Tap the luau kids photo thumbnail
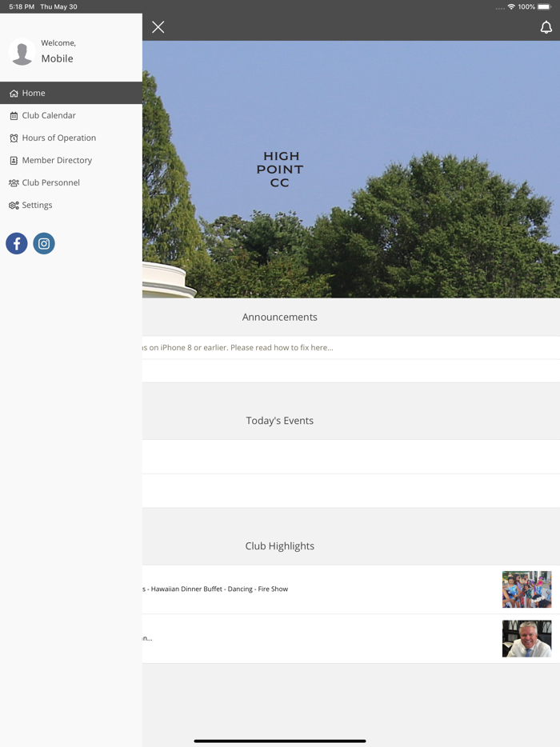 [526, 589]
